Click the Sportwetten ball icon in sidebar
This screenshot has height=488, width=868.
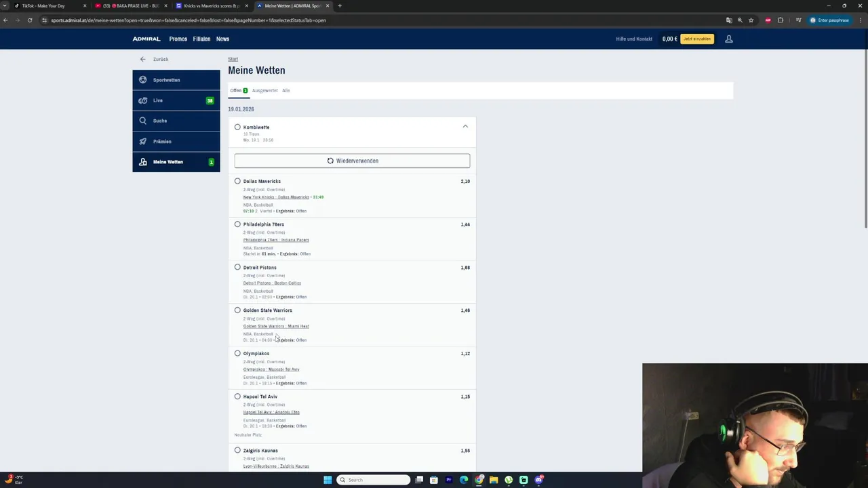click(142, 80)
